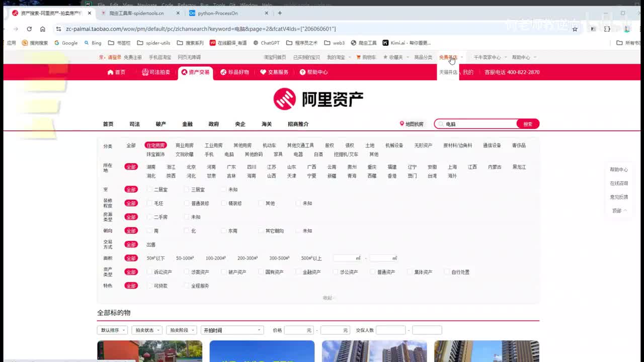Select the 金融 category tab
Image resolution: width=644 pixels, height=362 pixels.
pyautogui.click(x=187, y=124)
